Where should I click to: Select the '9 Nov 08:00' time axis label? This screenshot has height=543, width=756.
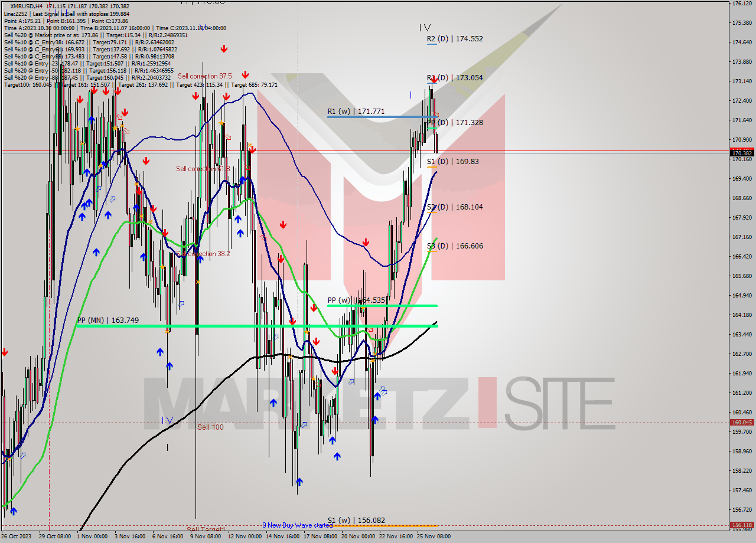206,537
